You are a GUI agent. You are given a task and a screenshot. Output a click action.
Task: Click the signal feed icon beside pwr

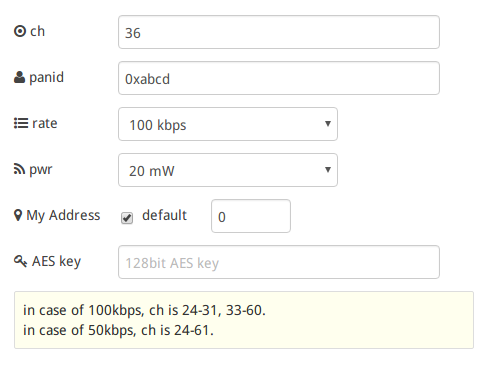pos(19,169)
